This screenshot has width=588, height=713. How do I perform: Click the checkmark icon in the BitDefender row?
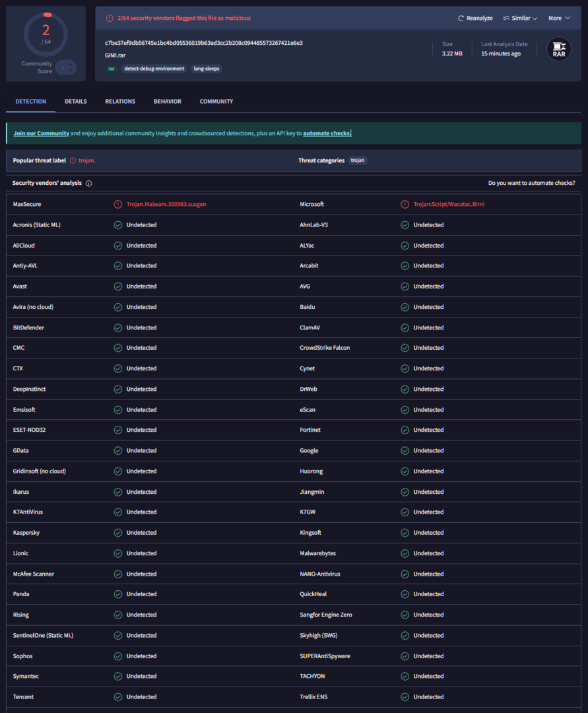tap(117, 327)
